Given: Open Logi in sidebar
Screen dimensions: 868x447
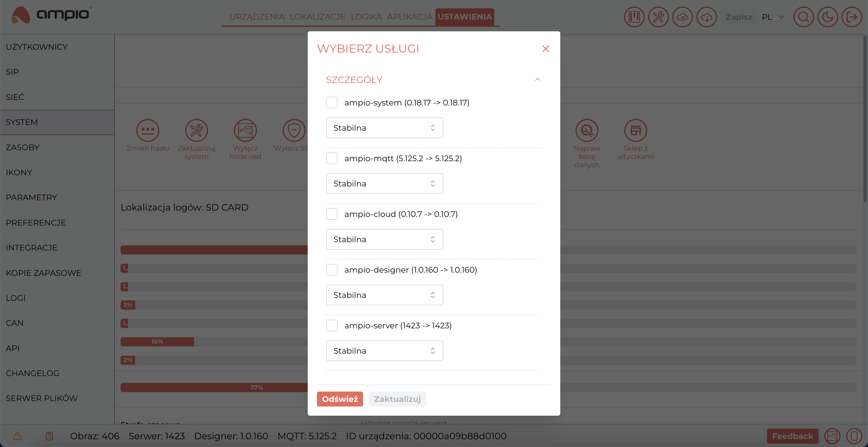Looking at the screenshot, I should click(x=57, y=298).
